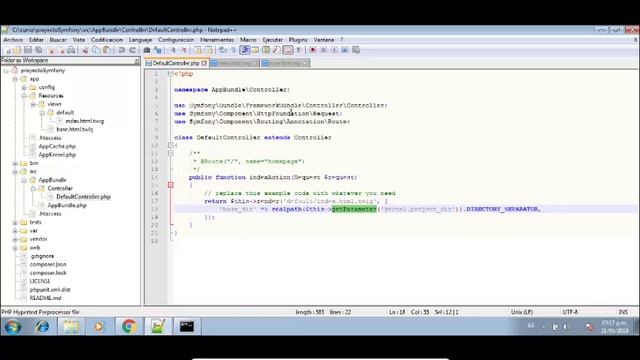Click the Cut scissors toolbar icon
The image size is (640, 360).
point(85,50)
